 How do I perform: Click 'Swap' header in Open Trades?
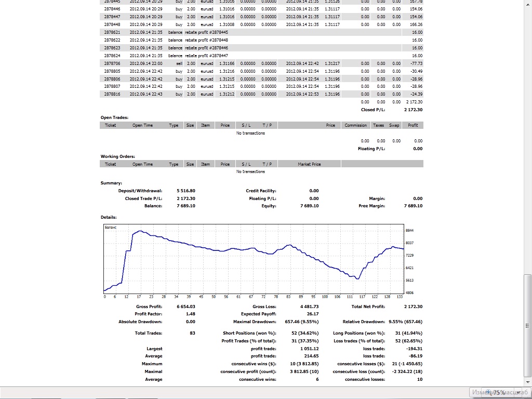(394, 125)
